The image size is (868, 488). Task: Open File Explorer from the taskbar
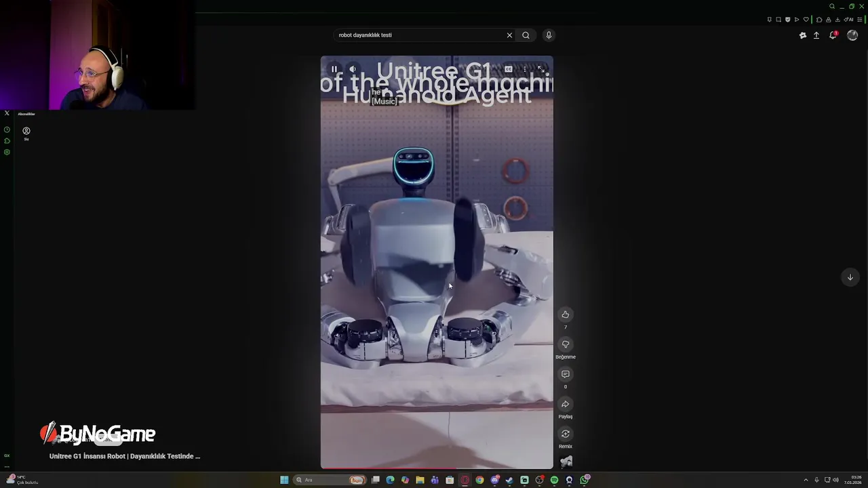420,480
